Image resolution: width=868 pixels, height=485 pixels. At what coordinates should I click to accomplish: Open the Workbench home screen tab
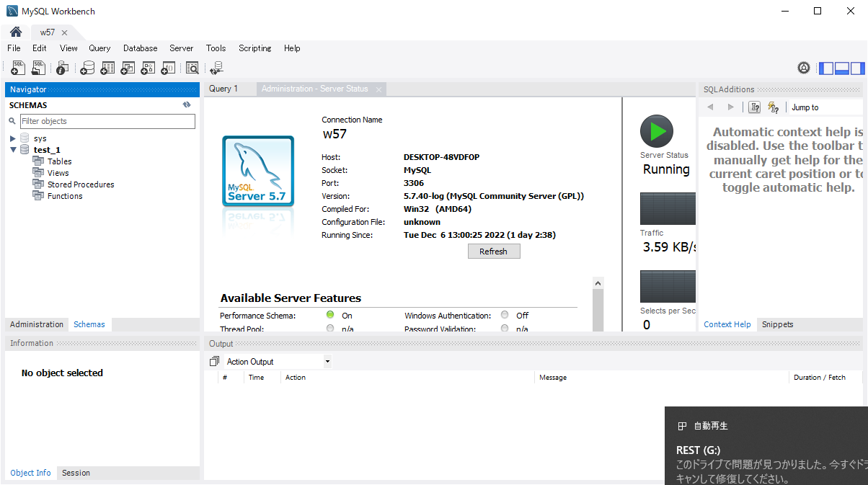click(15, 32)
